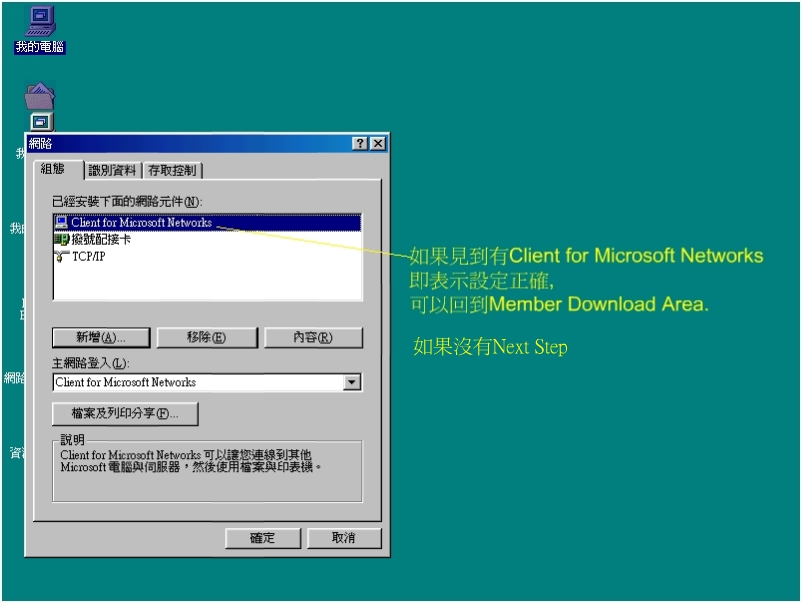
Task: Click the 新增(A)... button
Action: [x=101, y=338]
